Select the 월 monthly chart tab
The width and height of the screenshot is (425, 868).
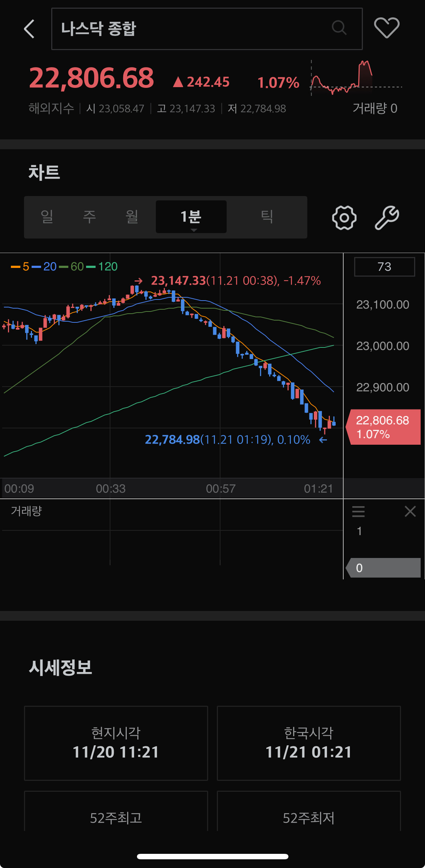point(132,217)
